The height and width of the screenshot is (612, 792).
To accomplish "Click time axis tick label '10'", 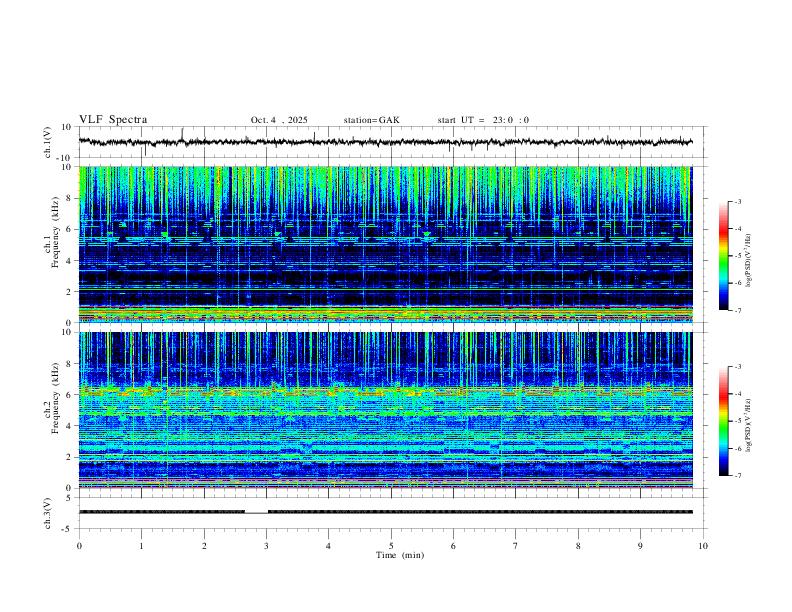I will tap(703, 546).
